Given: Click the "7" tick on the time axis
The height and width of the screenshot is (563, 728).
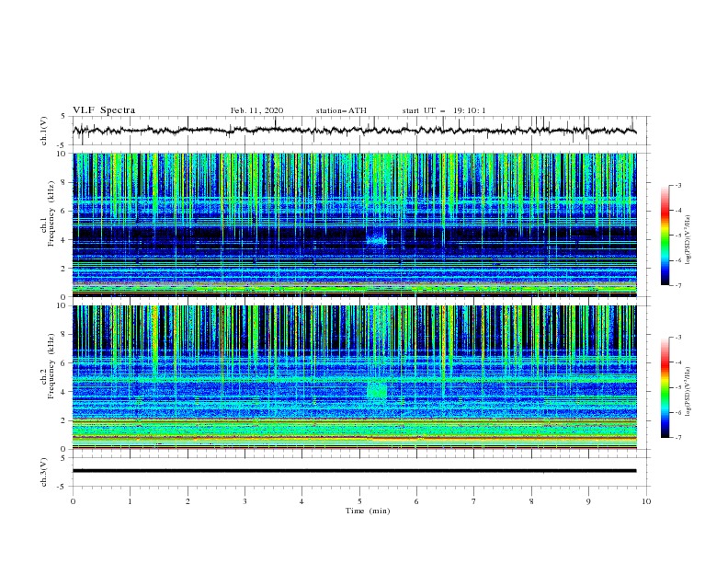Looking at the screenshot, I should 474,501.
